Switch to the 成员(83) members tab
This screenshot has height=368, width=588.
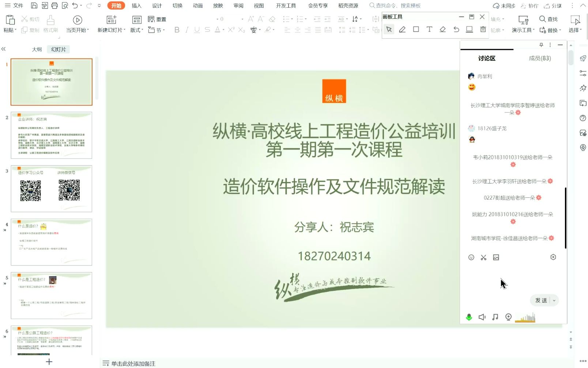pyautogui.click(x=540, y=58)
